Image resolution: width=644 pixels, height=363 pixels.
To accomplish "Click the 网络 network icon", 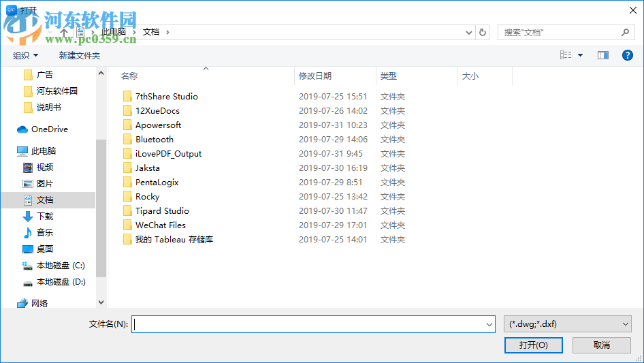I will pyautogui.click(x=22, y=303).
